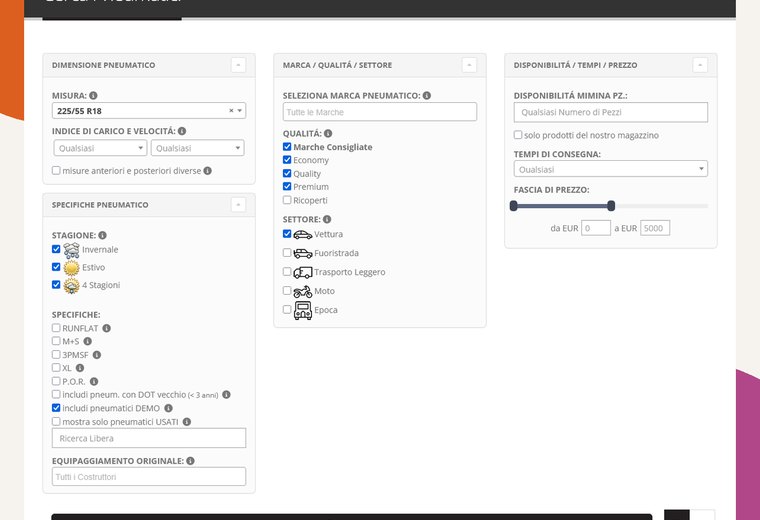Uncheck the 4 Stagioni checkbox

pyautogui.click(x=56, y=284)
